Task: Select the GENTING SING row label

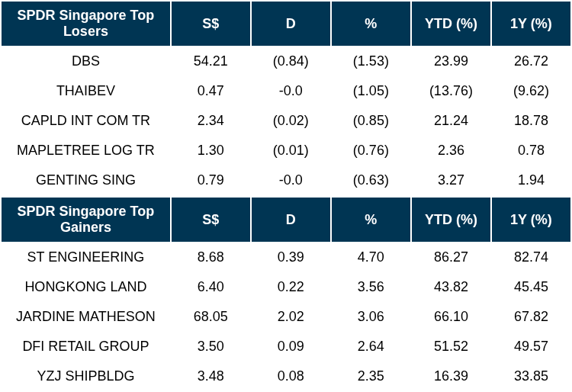Action: (x=85, y=180)
